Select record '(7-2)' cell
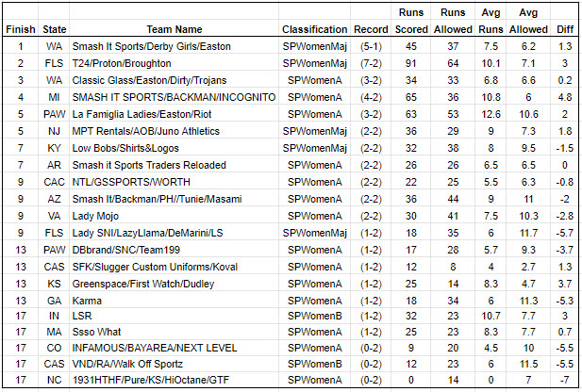The width and height of the screenshot is (582, 392). point(371,63)
